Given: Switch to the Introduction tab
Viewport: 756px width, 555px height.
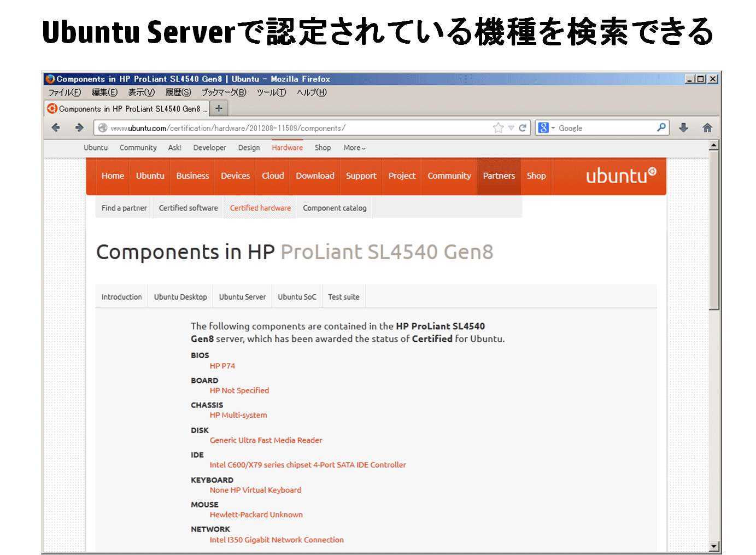Looking at the screenshot, I should 121,297.
